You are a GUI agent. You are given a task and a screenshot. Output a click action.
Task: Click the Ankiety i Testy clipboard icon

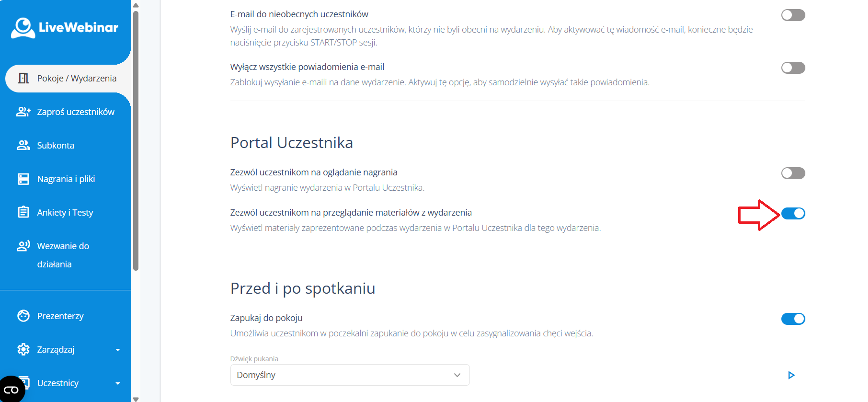point(23,212)
